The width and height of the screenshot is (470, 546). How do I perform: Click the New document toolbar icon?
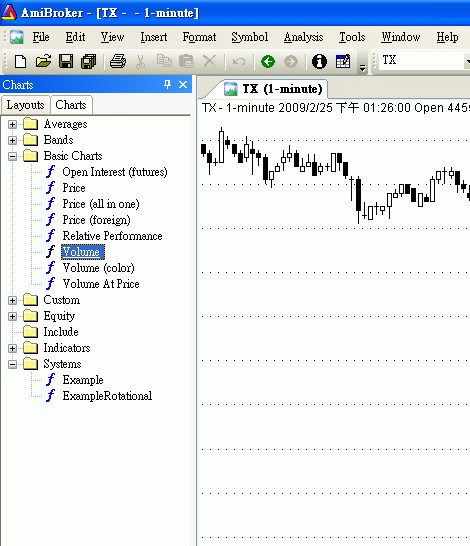point(20,62)
